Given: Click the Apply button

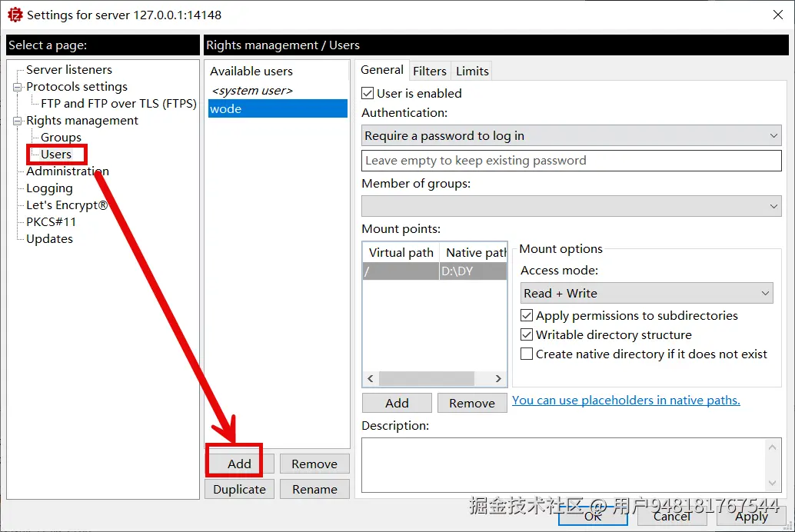Looking at the screenshot, I should tap(751, 516).
